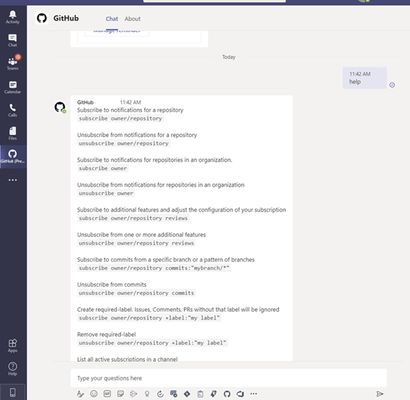Click the Type your questions here box
The height and width of the screenshot is (400, 410).
229,378
